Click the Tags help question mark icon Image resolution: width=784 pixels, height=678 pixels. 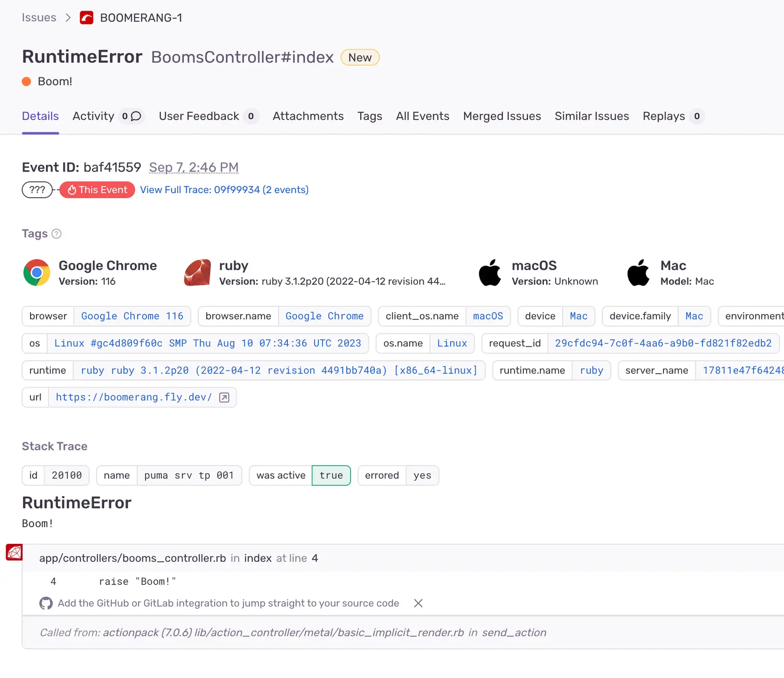[x=56, y=234]
